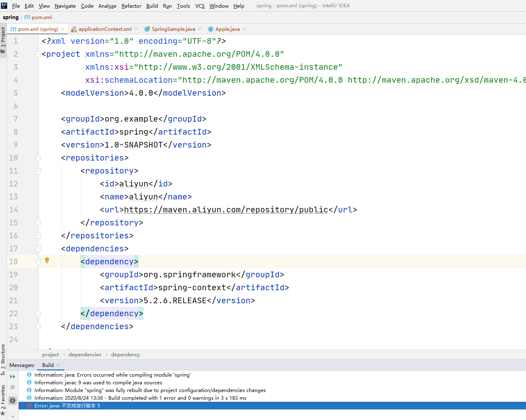Viewport: 526px width, 420px height.
Task: Switch to the applicationContext.xml editor tab
Action: [105, 29]
